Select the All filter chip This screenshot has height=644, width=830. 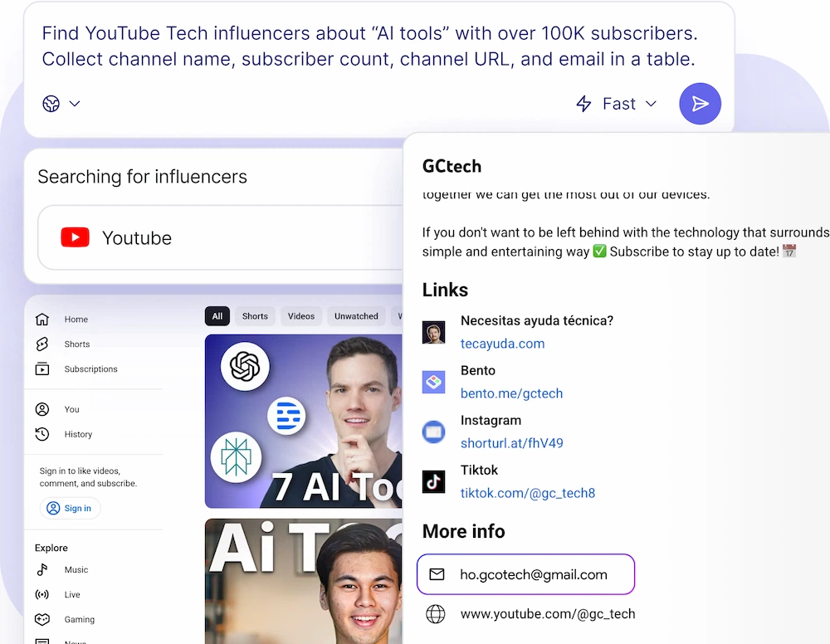point(217,316)
